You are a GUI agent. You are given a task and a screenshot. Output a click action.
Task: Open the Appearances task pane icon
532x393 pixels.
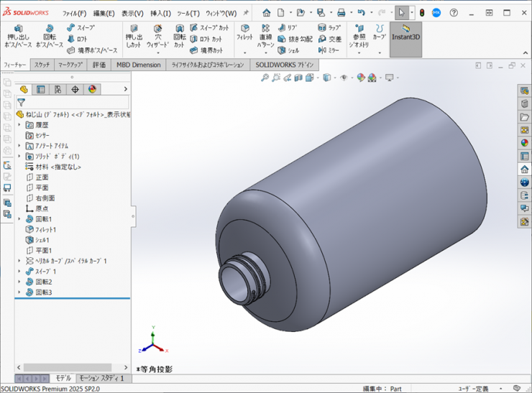525,142
